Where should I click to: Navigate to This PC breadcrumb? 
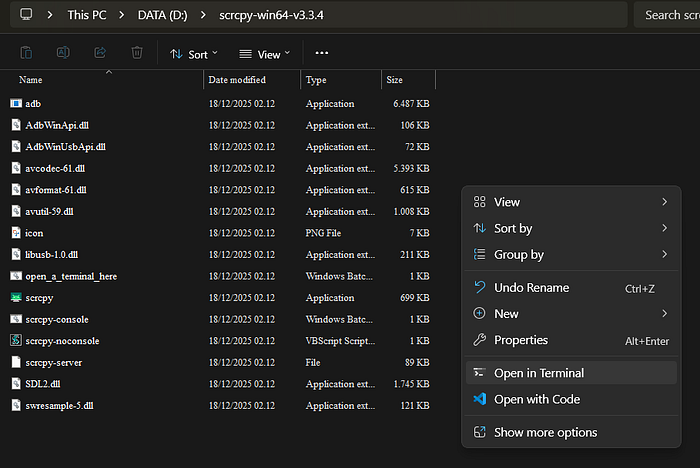87,15
